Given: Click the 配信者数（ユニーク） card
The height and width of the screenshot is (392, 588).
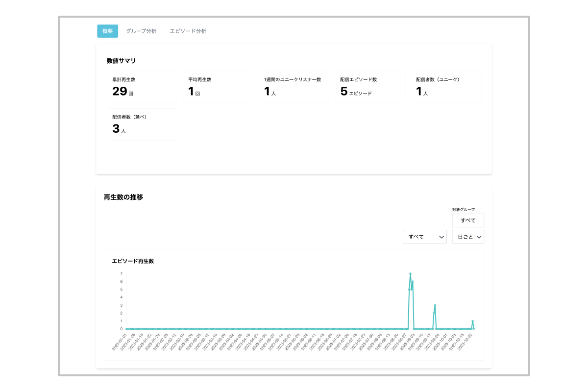Looking at the screenshot, I should coord(446,87).
